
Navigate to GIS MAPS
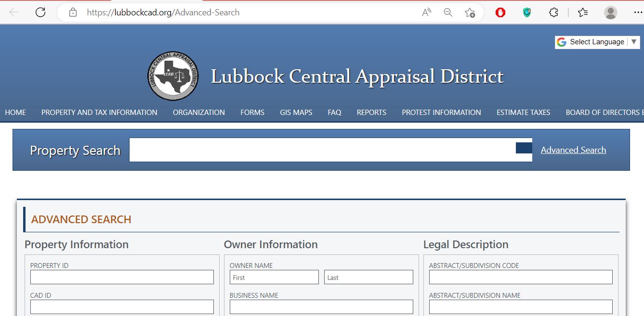coord(296,112)
